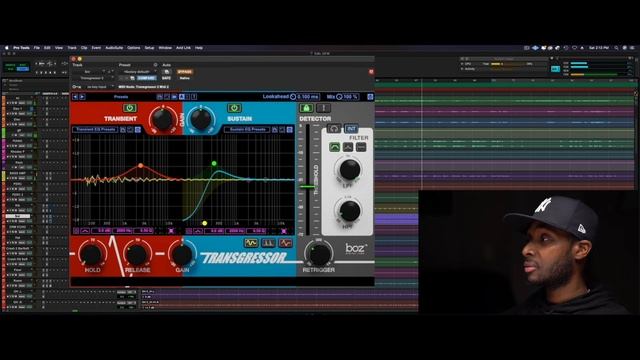
Task: Click the Sustain EQ band shape icon
Action: click(x=198, y=231)
